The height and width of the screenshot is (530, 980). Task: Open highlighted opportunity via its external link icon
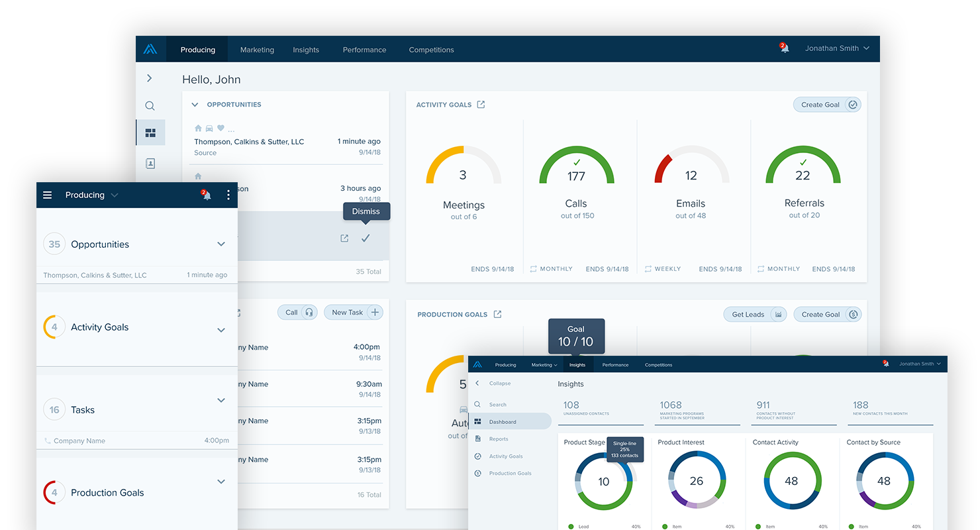(344, 238)
